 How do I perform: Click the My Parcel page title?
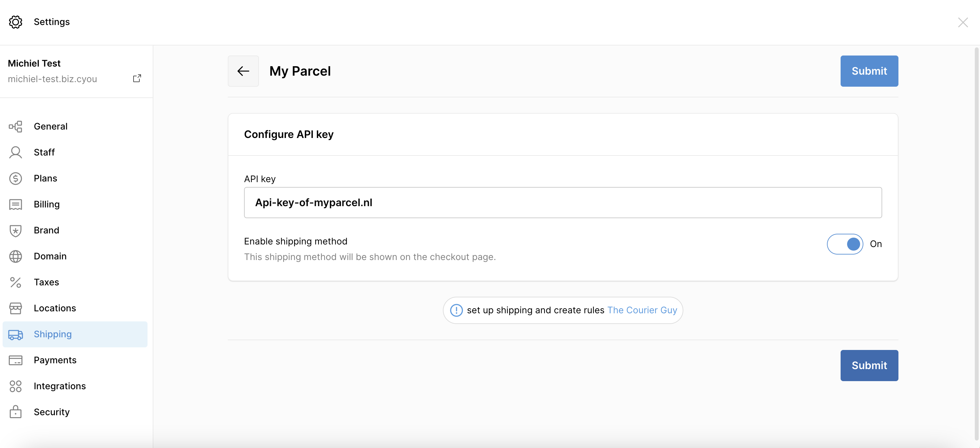tap(300, 71)
